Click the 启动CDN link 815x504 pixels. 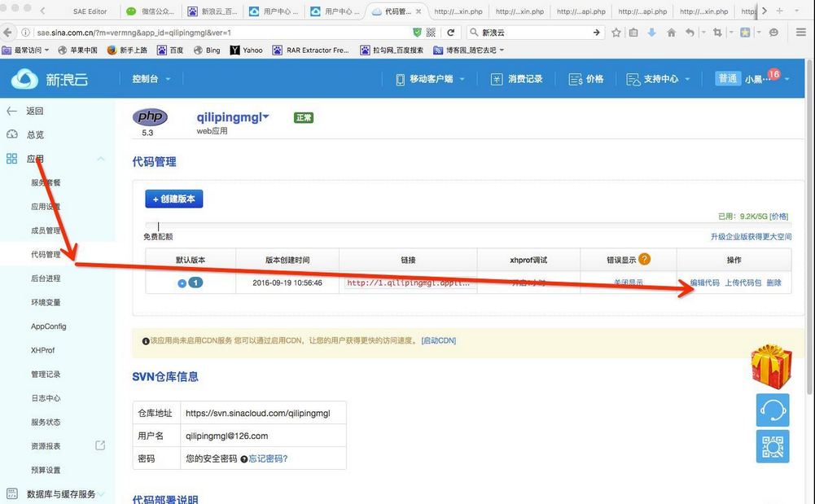(439, 340)
